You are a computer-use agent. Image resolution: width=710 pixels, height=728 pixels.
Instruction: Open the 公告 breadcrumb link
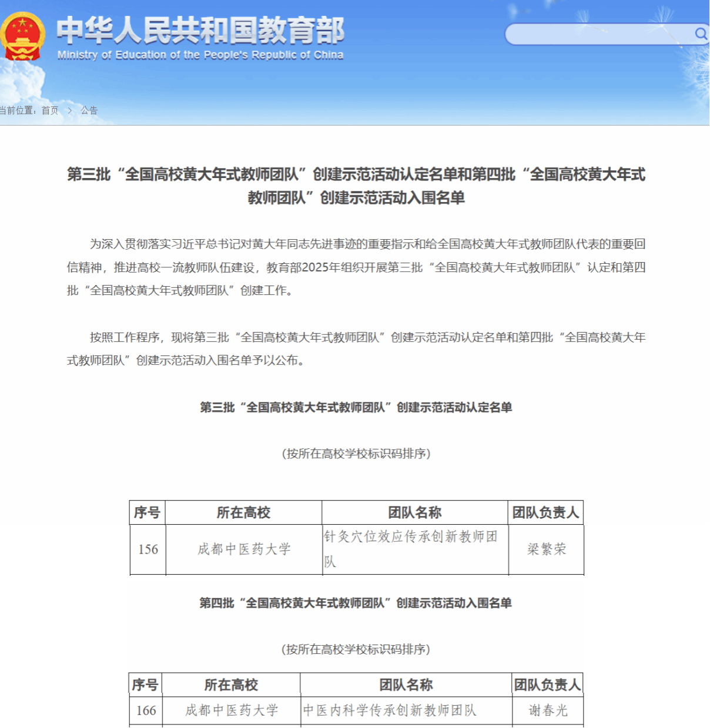point(89,110)
